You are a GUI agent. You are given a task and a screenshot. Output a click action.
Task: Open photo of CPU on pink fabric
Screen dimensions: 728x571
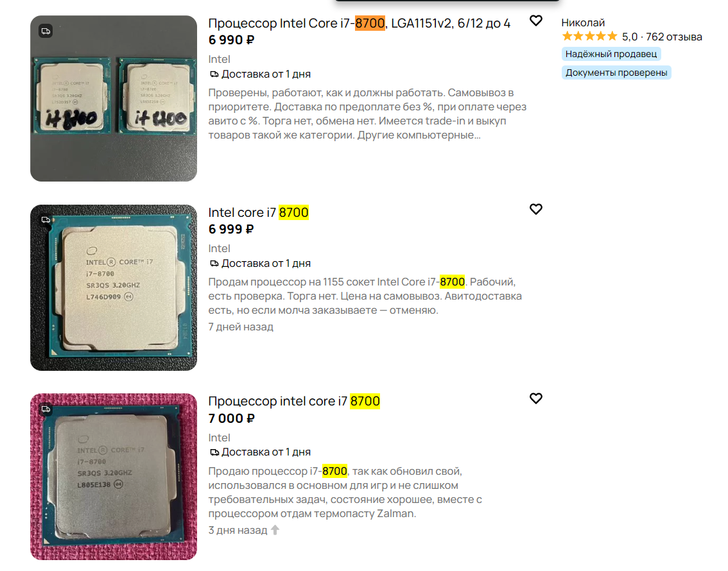pos(114,477)
